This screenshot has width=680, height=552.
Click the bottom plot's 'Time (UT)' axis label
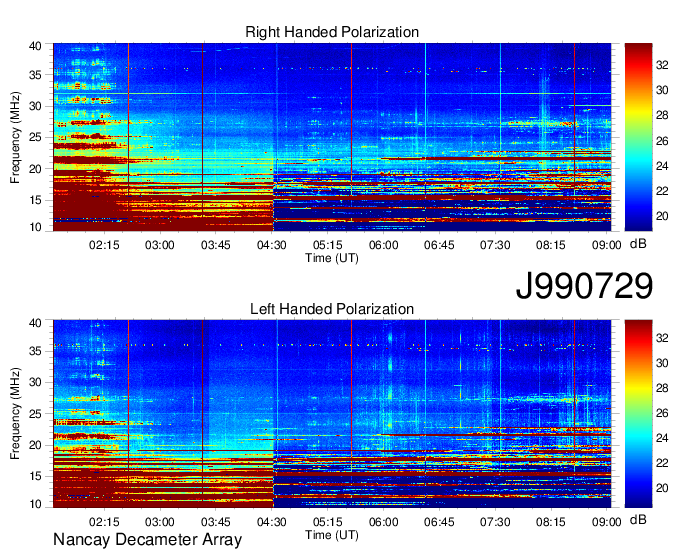tap(332, 535)
